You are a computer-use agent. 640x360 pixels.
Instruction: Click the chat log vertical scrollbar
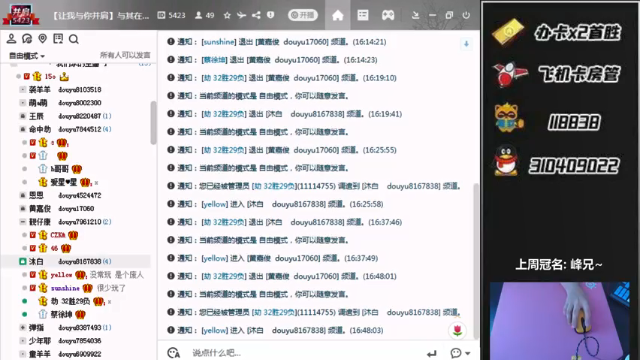(x=476, y=261)
